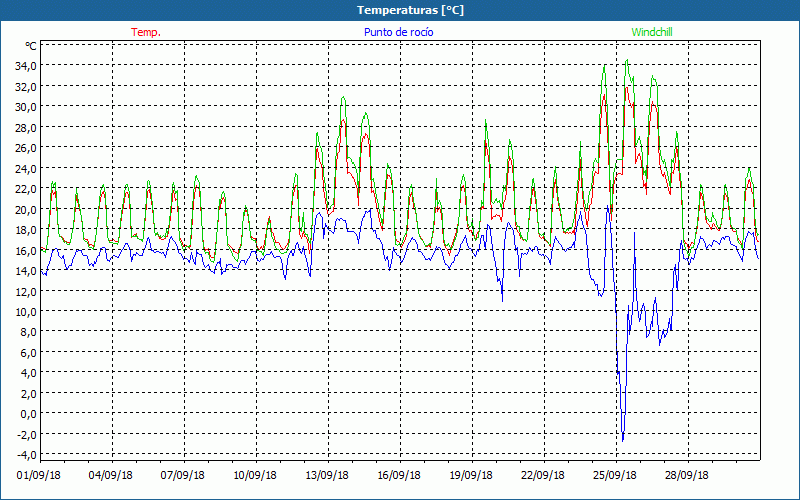Click the "14,0" y-axis value
This screenshot has width=800, height=500.
(x=26, y=270)
